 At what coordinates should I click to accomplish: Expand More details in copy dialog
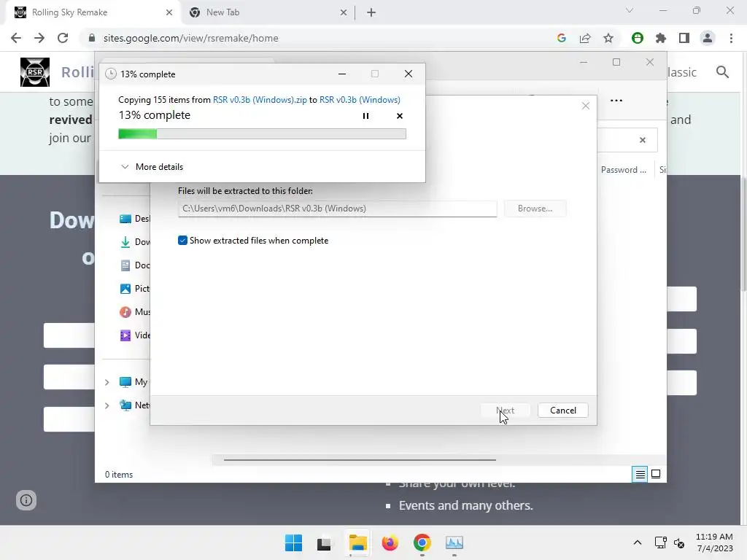point(152,167)
